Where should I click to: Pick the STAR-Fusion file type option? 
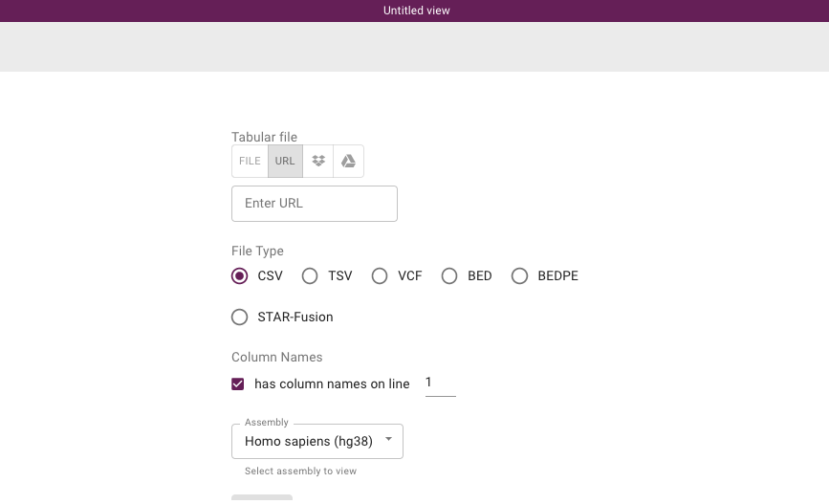point(239,318)
